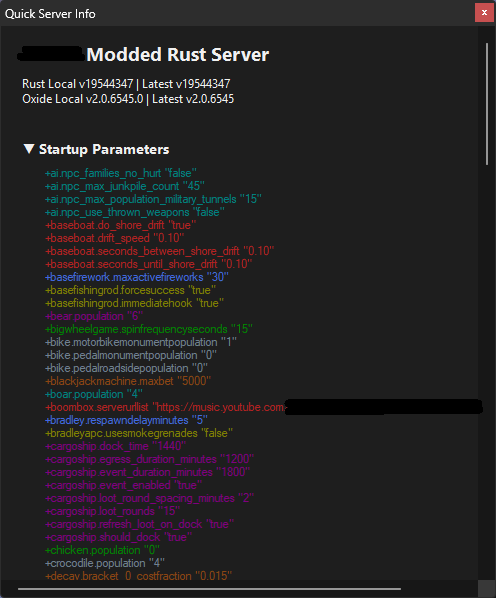496x598 pixels.
Task: Select +bear.population "6" line
Action: tap(94, 316)
